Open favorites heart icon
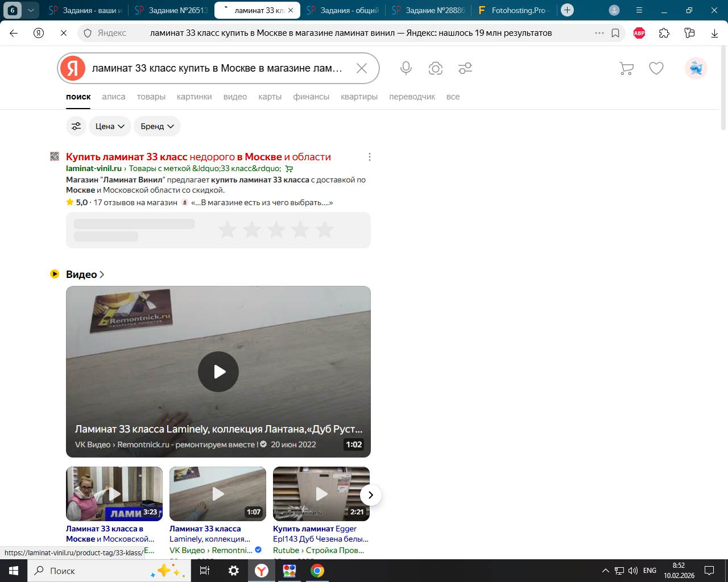Screen dimensions: 728x582 pos(656,68)
